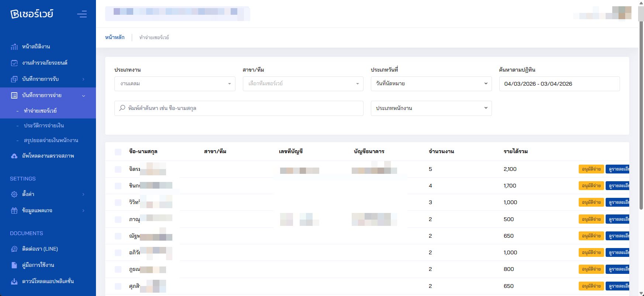Click the ตั้งค่า gear icon
Screen dimensions: 644x296
[14, 194]
